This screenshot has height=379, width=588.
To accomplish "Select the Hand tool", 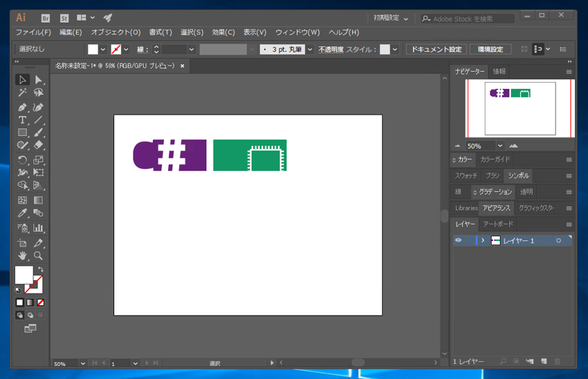I will (23, 255).
